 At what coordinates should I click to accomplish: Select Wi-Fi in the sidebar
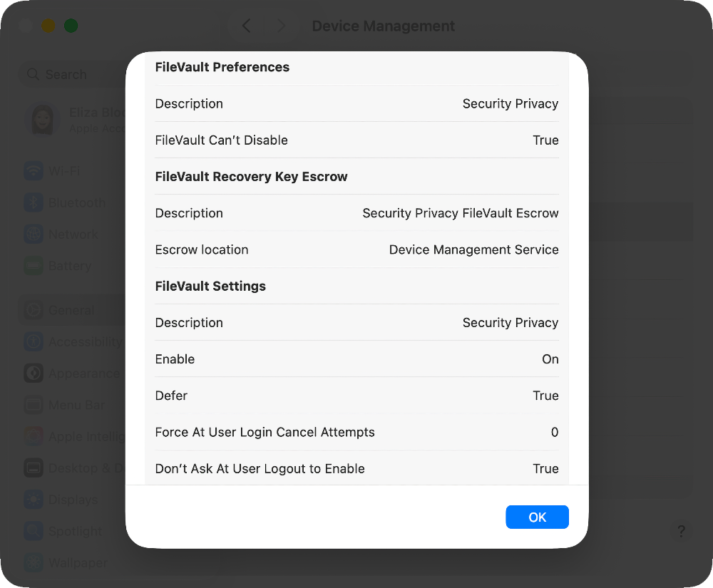pyautogui.click(x=64, y=171)
